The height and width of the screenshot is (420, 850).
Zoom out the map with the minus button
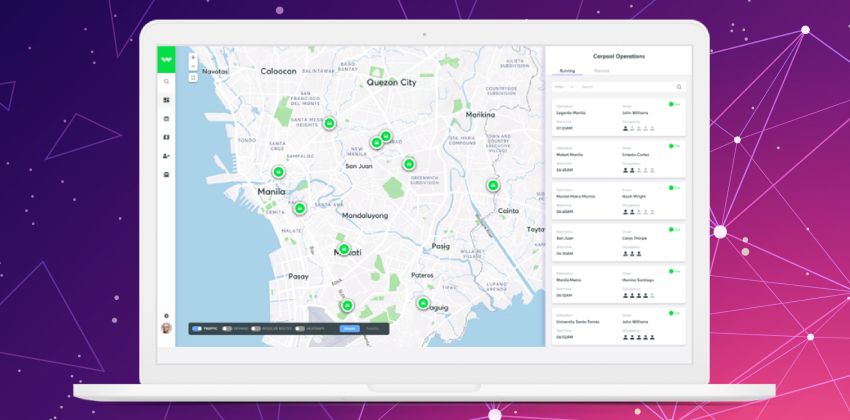(x=193, y=66)
